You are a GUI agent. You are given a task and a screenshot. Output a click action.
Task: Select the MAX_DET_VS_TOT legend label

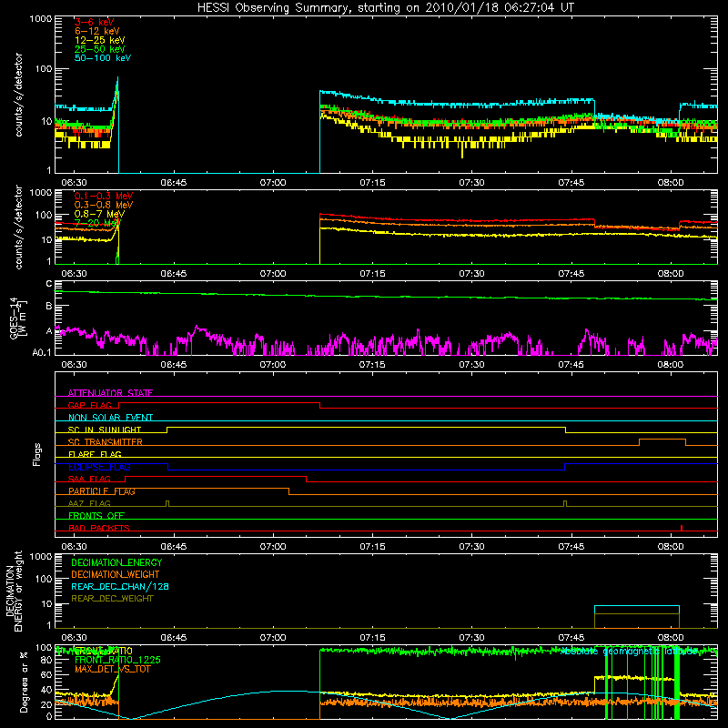[112, 669]
